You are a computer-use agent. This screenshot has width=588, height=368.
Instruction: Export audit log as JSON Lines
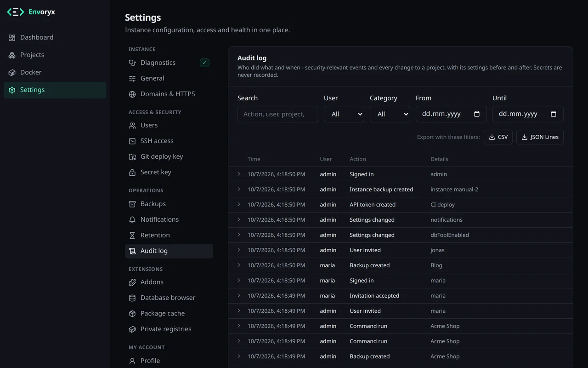click(540, 137)
